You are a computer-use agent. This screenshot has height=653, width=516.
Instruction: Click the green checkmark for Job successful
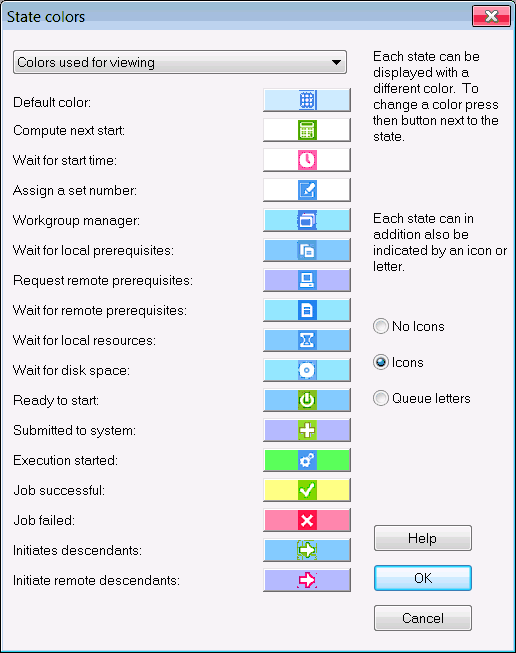point(307,490)
